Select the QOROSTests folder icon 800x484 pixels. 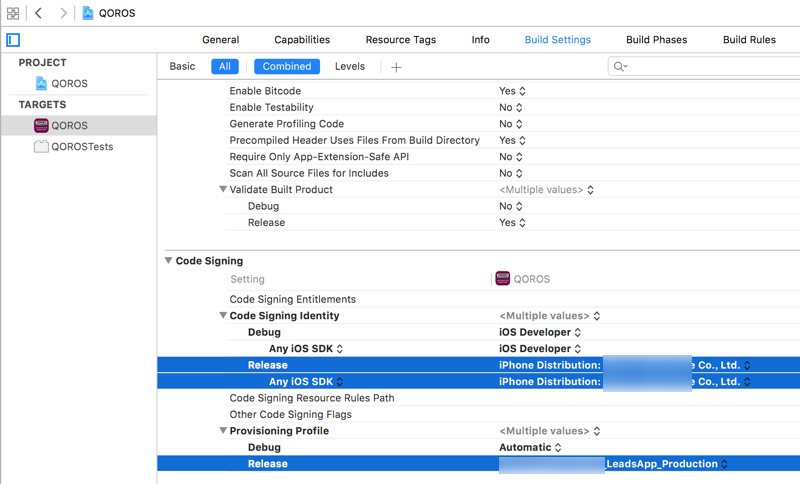41,146
